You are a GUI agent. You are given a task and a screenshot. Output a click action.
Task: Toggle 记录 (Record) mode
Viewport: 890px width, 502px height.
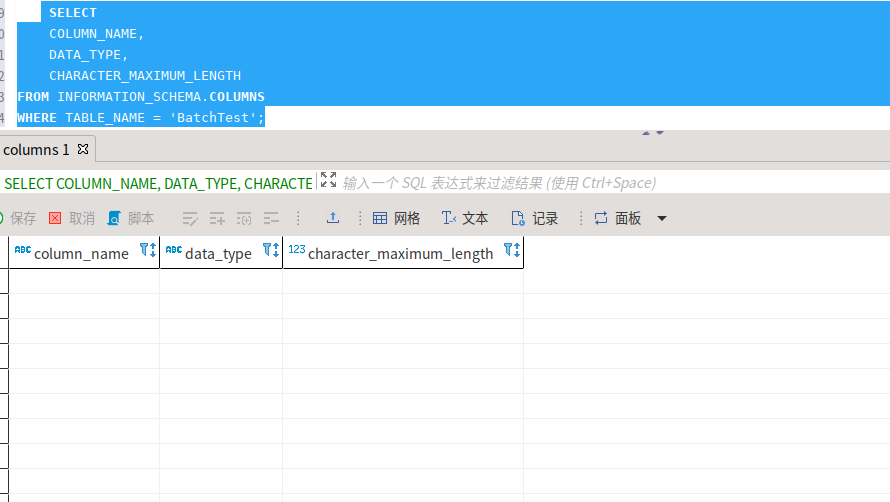pyautogui.click(x=535, y=218)
